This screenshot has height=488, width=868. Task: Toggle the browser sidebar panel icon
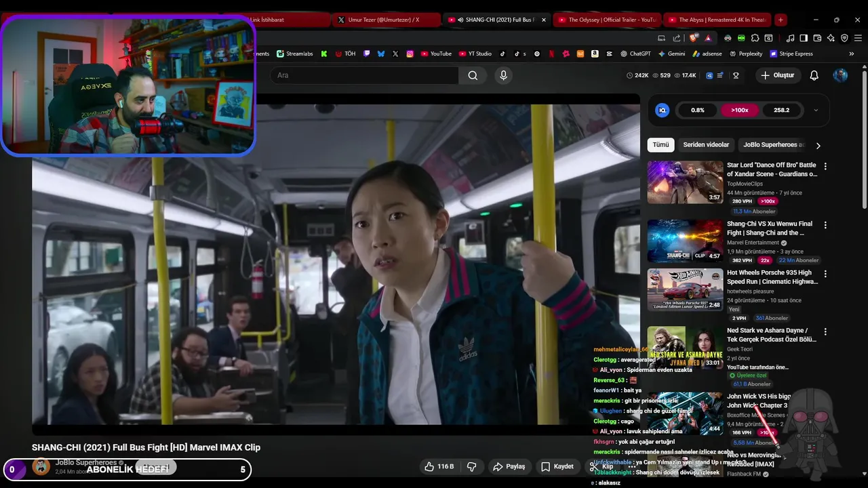pyautogui.click(x=804, y=38)
